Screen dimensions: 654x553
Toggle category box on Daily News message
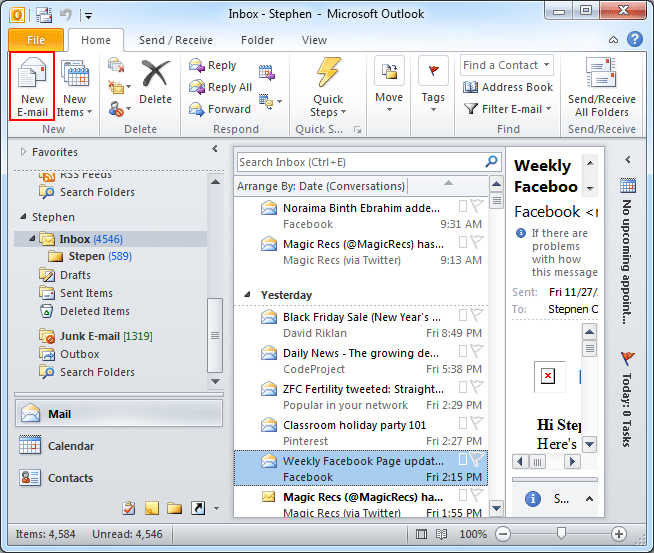463,351
